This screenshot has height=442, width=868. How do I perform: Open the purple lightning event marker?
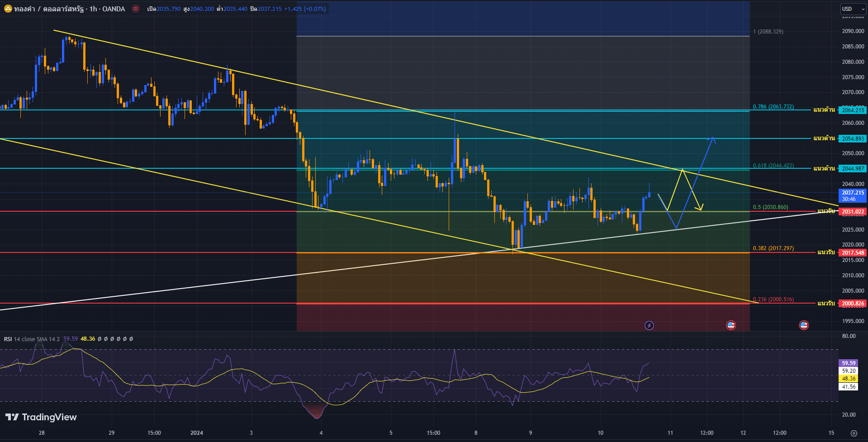(x=649, y=325)
